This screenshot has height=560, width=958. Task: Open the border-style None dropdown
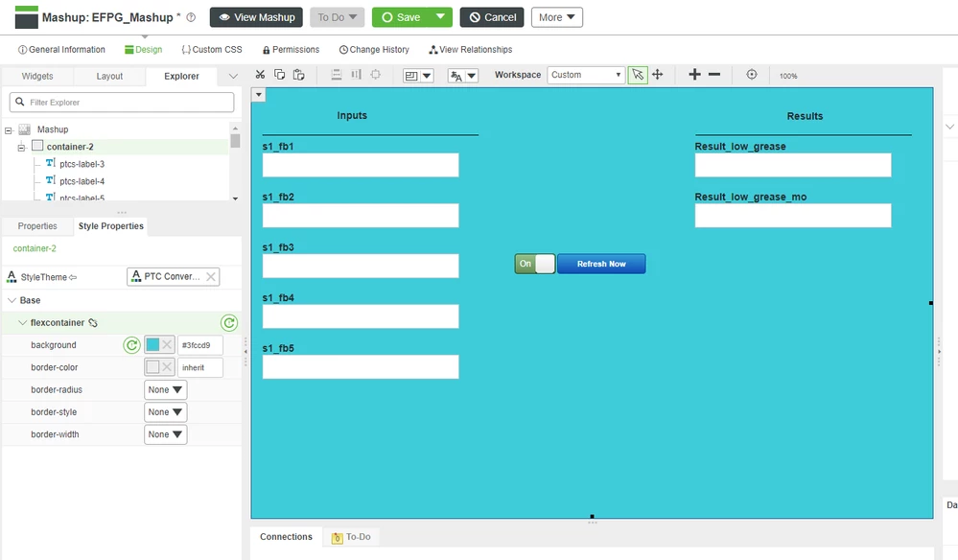[x=166, y=412]
